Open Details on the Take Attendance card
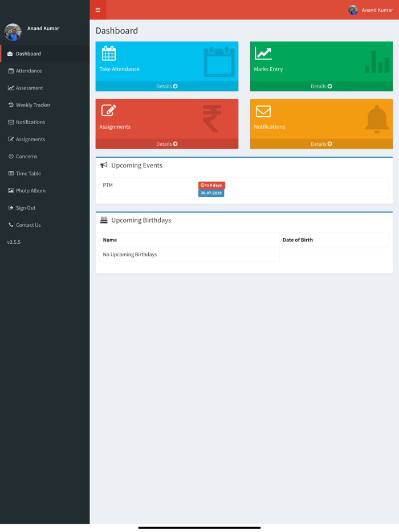This screenshot has height=532, width=399. pyautogui.click(x=167, y=86)
